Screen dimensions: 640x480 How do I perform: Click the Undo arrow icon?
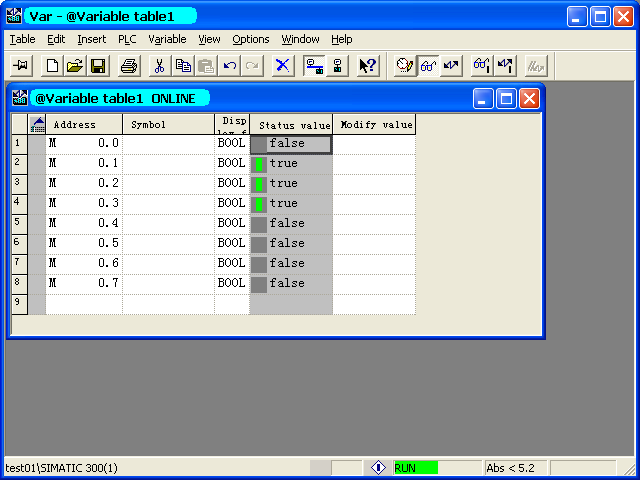click(x=229, y=66)
